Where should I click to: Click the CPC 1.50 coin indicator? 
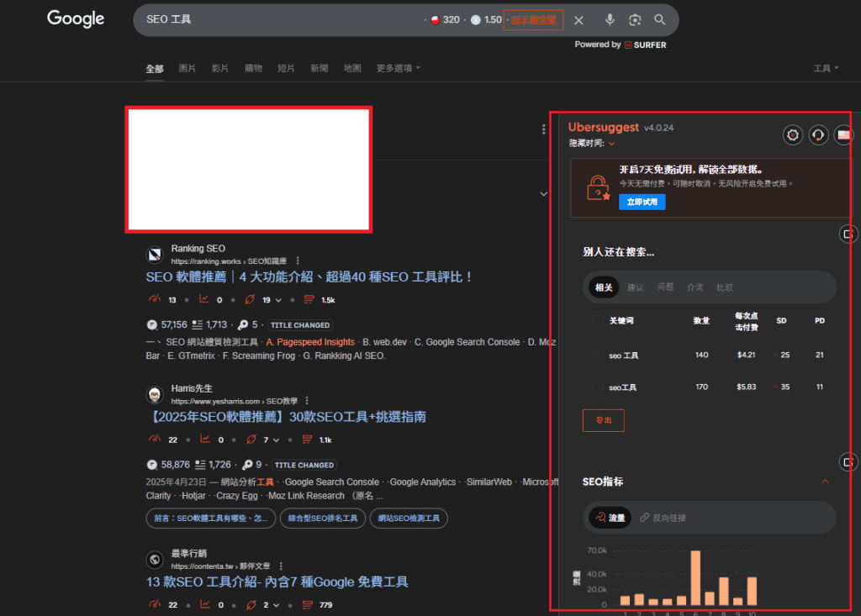[487, 20]
